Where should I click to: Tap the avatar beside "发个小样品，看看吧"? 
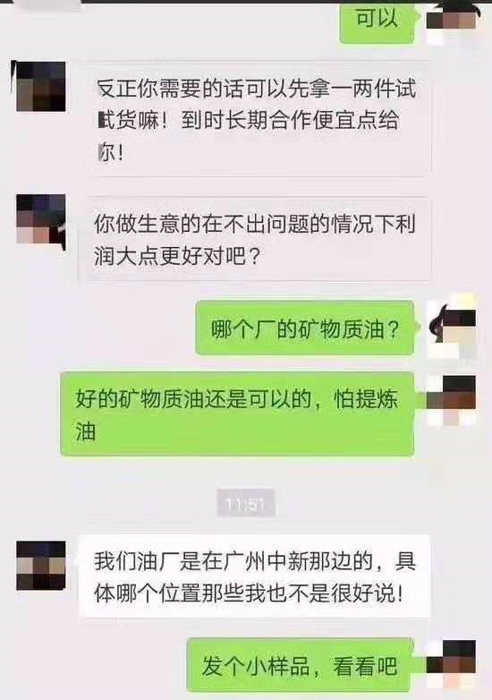coord(451,665)
